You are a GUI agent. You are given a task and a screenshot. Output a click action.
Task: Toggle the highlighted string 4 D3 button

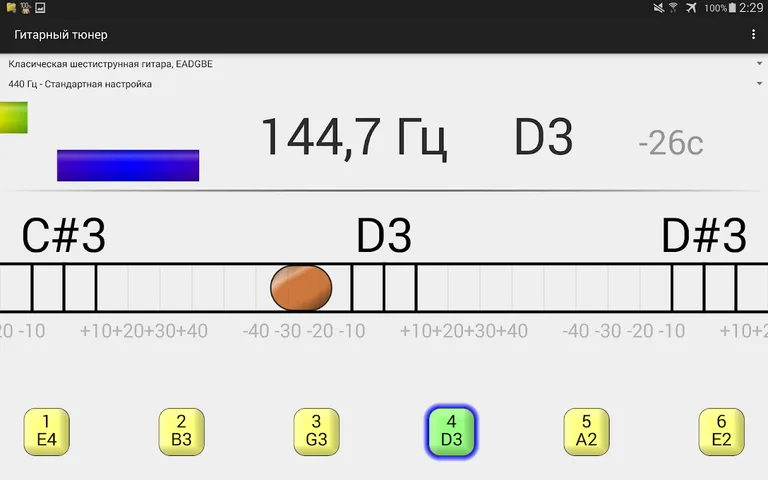pyautogui.click(x=451, y=432)
